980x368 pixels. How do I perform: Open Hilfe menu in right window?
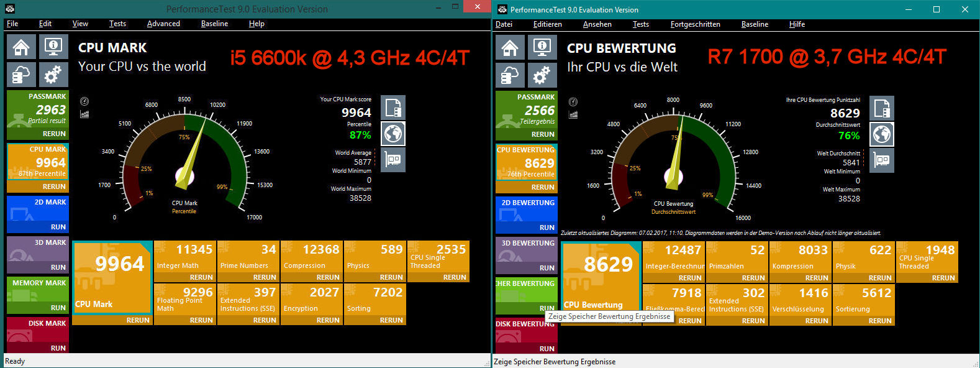[797, 24]
